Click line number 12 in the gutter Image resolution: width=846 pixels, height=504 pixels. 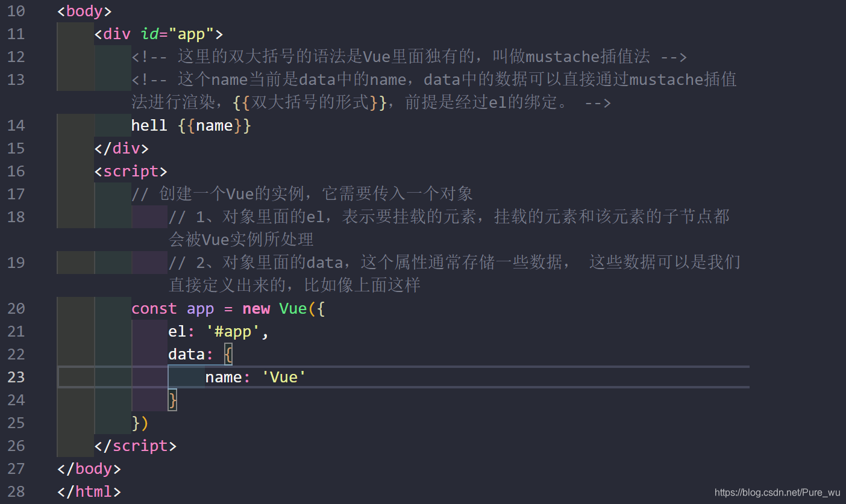16,57
